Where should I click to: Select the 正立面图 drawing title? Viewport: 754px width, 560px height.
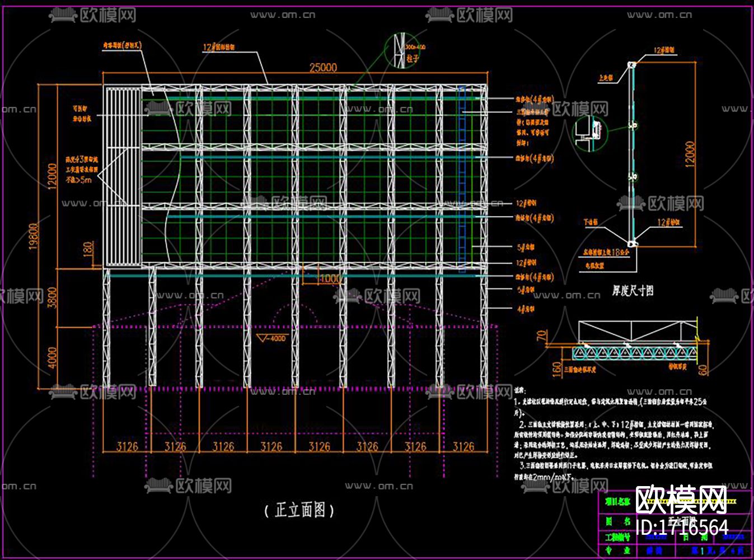click(x=299, y=510)
